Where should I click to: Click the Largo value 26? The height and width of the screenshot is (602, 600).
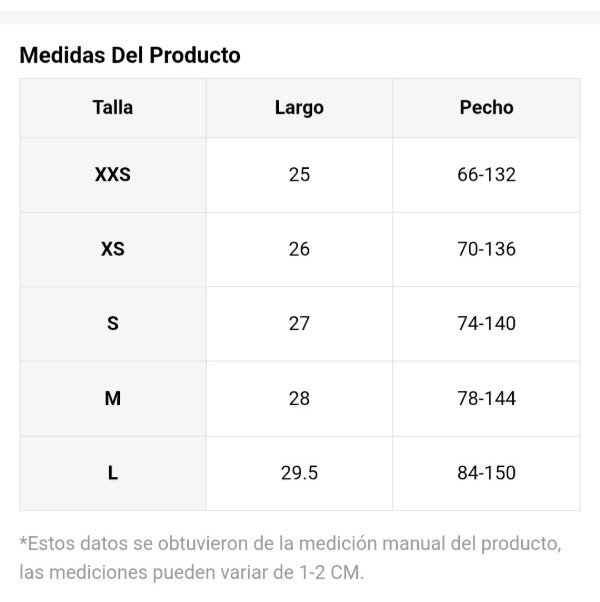[x=299, y=249]
